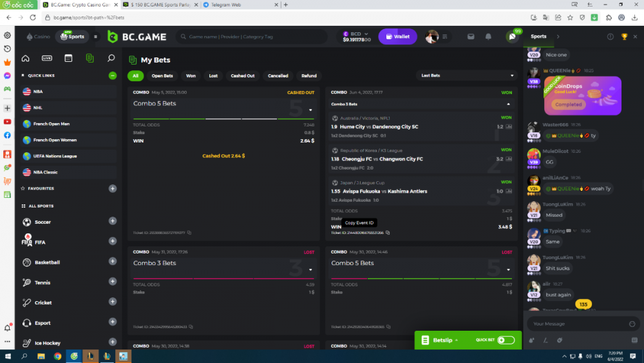Open the mail inbox icon
The width and height of the screenshot is (644, 363).
[471, 37]
